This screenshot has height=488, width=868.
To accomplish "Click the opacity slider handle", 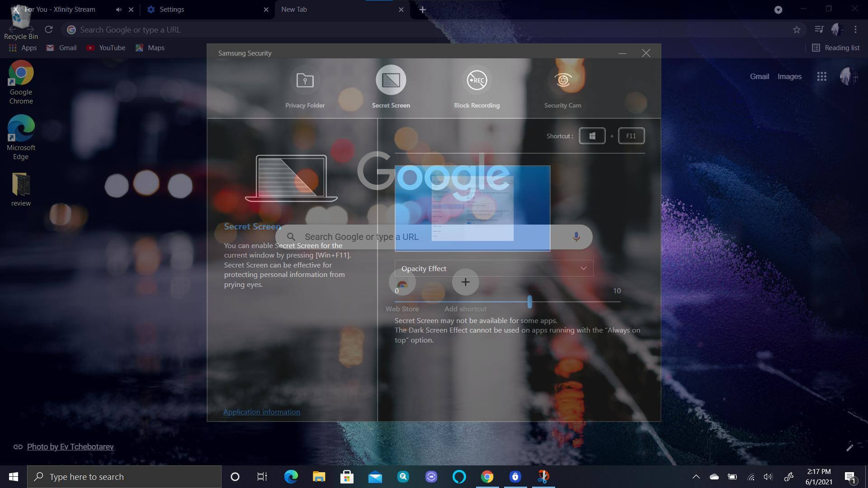I will (529, 302).
